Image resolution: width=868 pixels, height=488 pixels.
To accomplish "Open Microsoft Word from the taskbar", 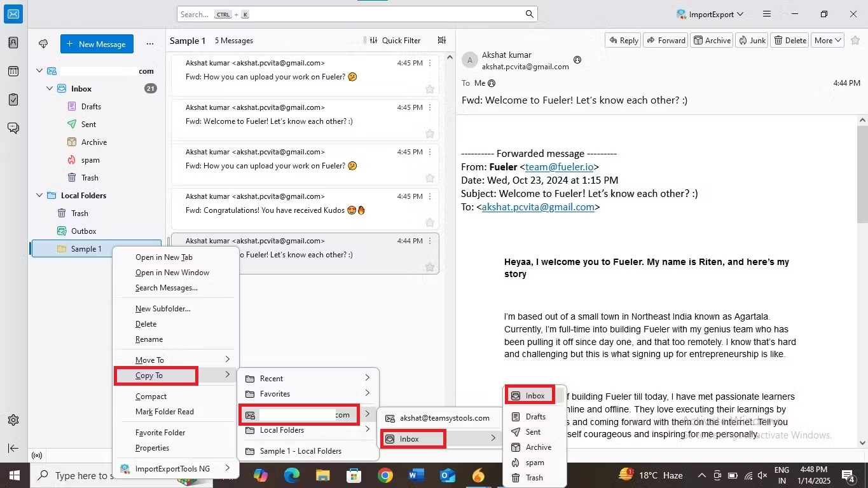I will [x=416, y=475].
